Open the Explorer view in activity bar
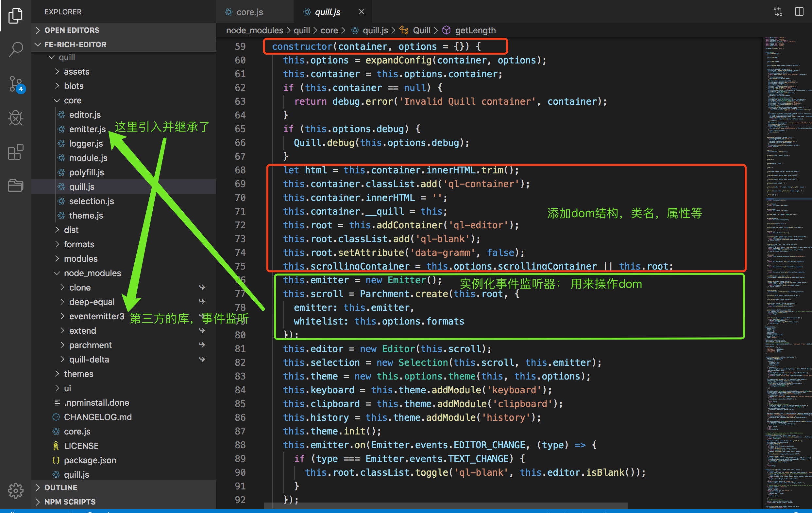 15,15
